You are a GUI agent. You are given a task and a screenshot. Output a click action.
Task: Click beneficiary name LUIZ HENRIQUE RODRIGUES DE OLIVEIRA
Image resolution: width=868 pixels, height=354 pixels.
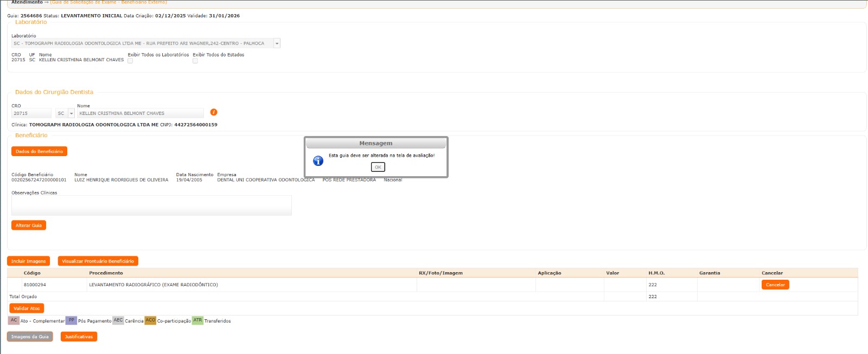click(x=121, y=180)
